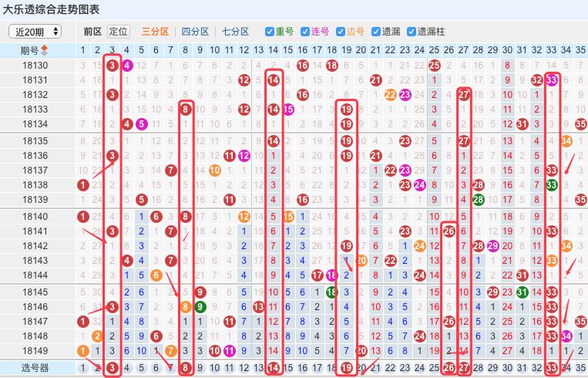Open the 近20期 period dropdown
The image size is (588, 378).
(35, 32)
